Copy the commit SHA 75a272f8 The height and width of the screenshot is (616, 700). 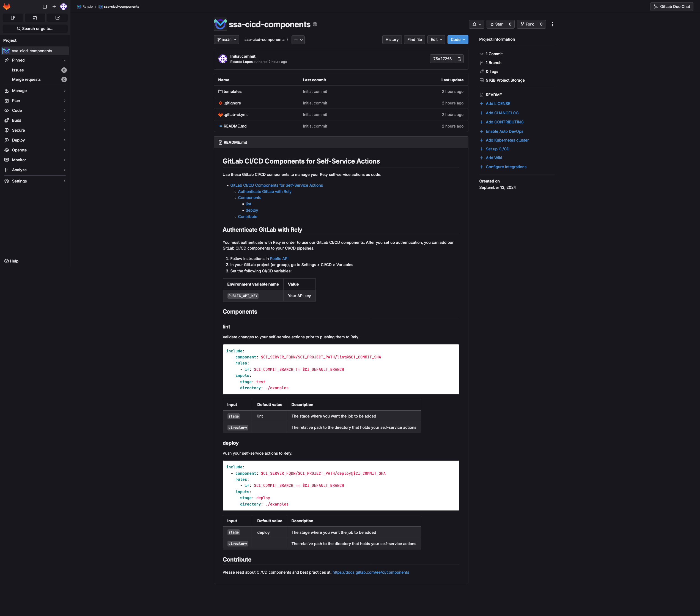click(x=459, y=59)
